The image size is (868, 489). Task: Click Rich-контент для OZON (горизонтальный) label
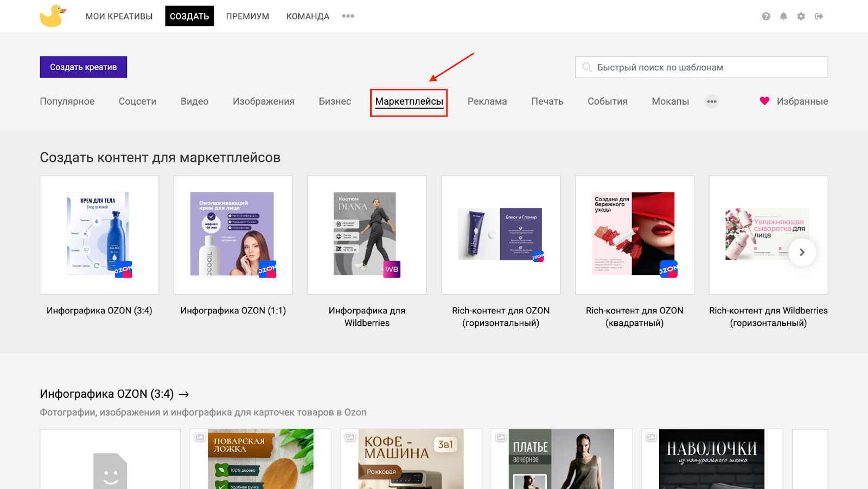(x=501, y=317)
